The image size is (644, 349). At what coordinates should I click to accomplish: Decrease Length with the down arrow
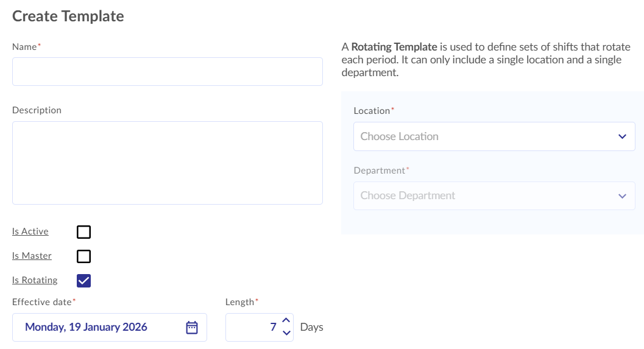(286, 333)
